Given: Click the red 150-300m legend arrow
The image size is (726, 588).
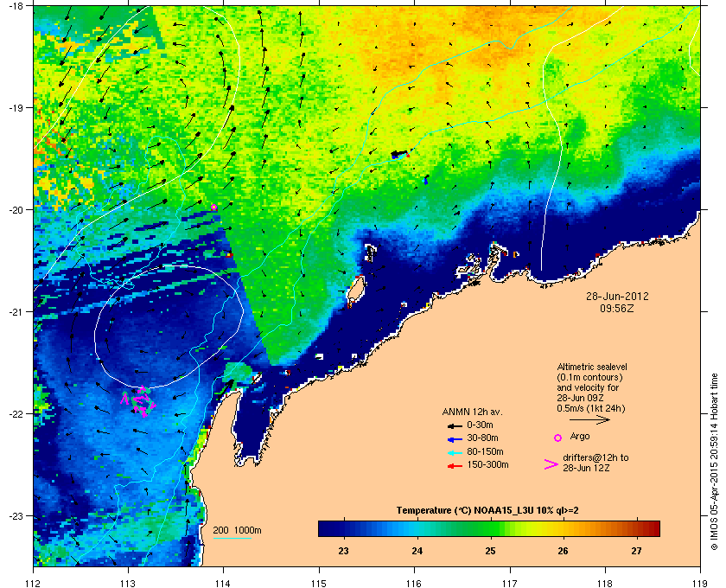Looking at the screenshot, I should 455,466.
